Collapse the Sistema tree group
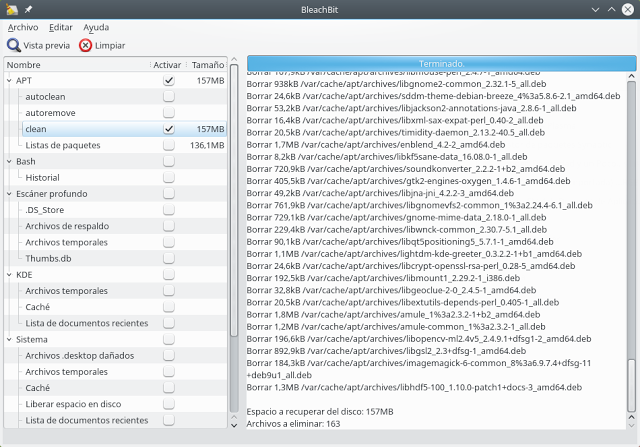 coord(9,340)
